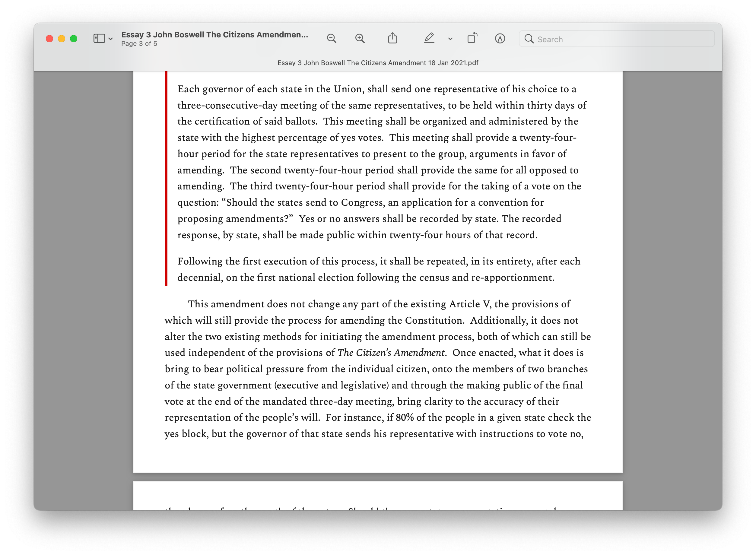Click the search magnifier icon
The width and height of the screenshot is (756, 555).
tap(529, 39)
